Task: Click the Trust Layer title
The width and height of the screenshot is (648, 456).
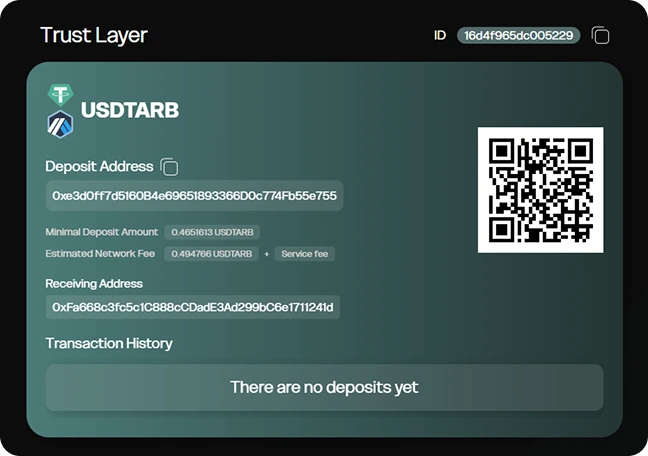Action: pos(94,35)
